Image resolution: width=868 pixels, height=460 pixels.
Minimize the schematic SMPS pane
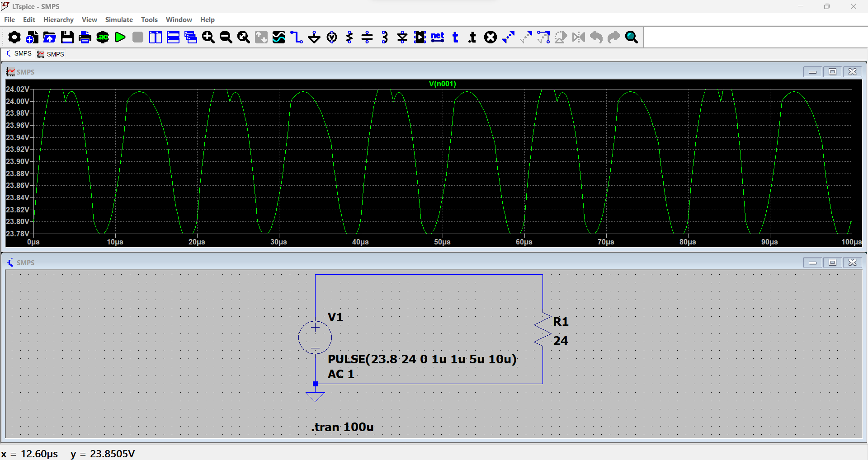pyautogui.click(x=812, y=263)
